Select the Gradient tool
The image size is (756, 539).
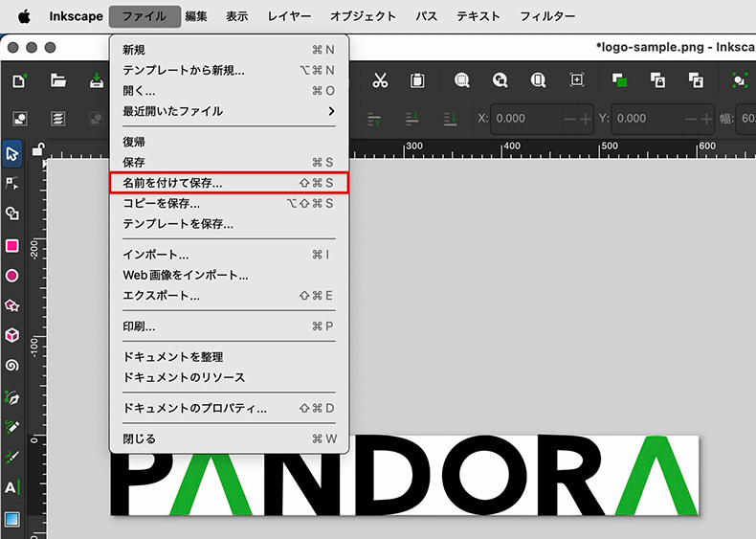pyautogui.click(x=12, y=519)
